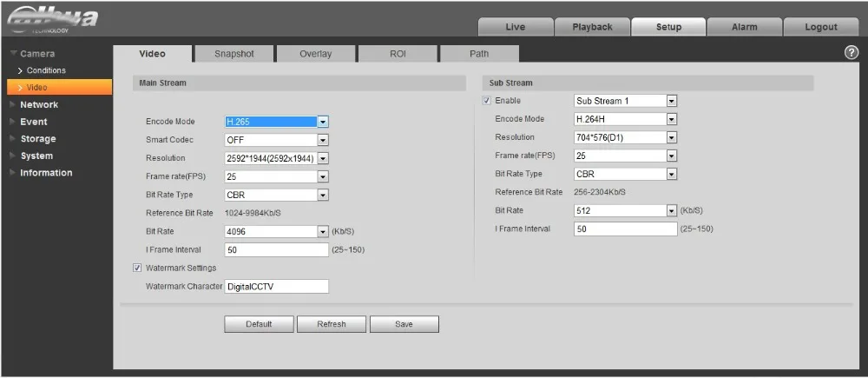Open Sub Stream Encode Mode H.264H dropdown
Viewport: 868px width, 378px height.
click(626, 119)
